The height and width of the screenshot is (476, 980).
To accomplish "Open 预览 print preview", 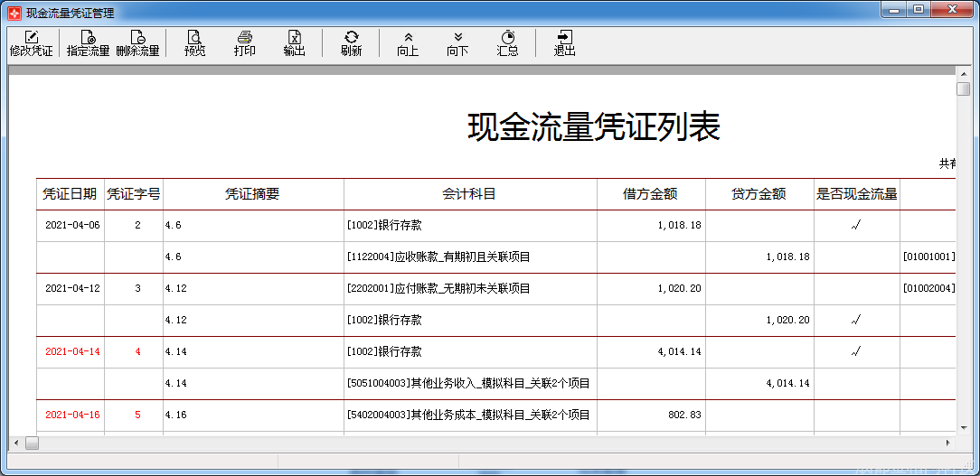I will 194,42.
